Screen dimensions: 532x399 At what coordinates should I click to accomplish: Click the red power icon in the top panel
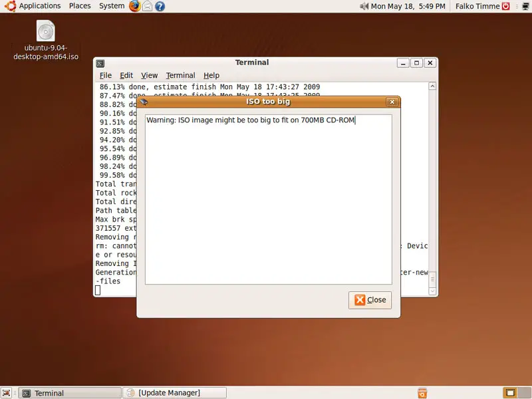506,6
